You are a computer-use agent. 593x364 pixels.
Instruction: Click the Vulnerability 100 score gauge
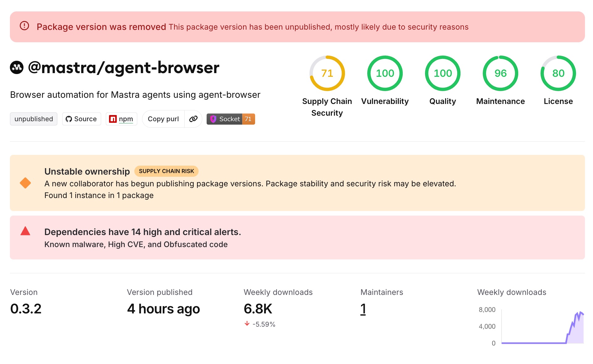click(x=385, y=73)
